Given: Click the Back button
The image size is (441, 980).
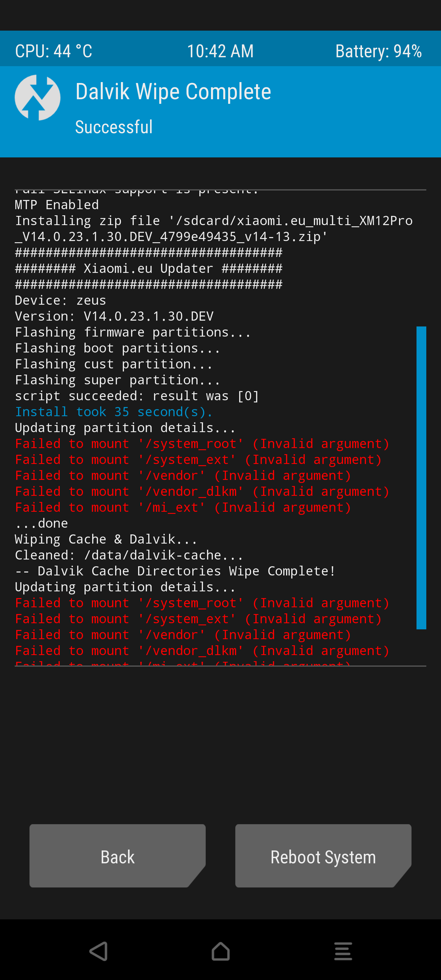Looking at the screenshot, I should click(x=118, y=856).
